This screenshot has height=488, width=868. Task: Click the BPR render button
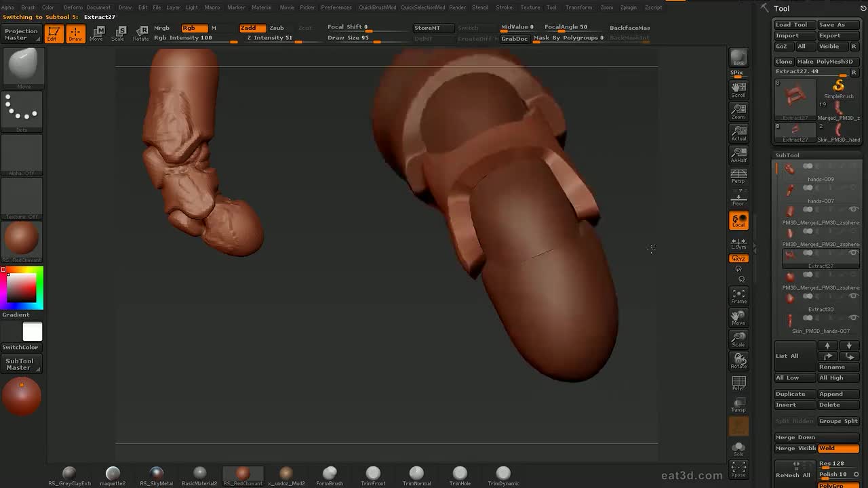tap(738, 58)
